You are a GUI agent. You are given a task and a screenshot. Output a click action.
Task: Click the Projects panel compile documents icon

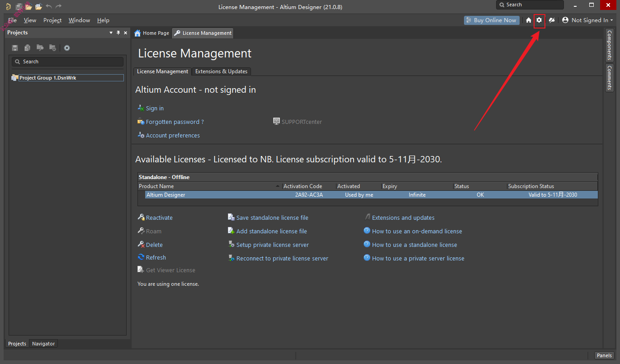pos(28,48)
